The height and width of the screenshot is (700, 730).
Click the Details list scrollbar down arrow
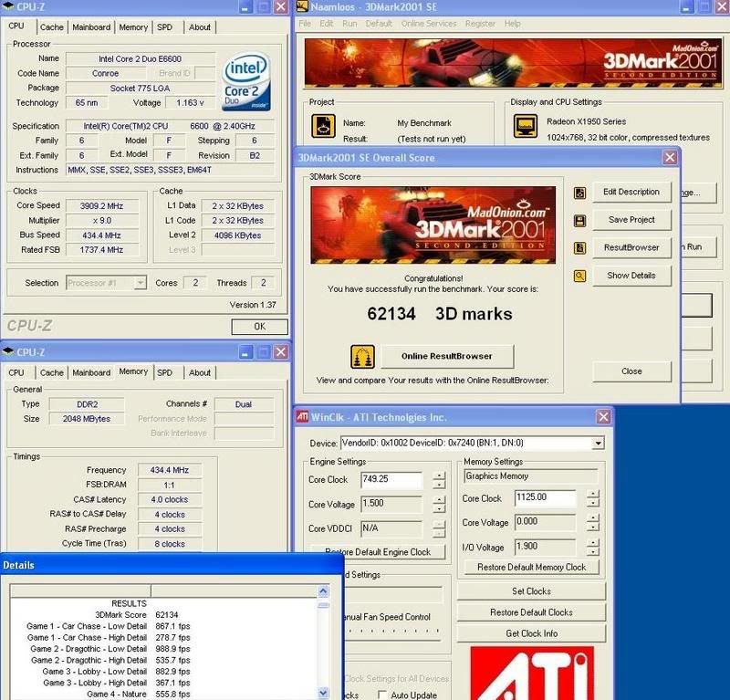[x=323, y=694]
